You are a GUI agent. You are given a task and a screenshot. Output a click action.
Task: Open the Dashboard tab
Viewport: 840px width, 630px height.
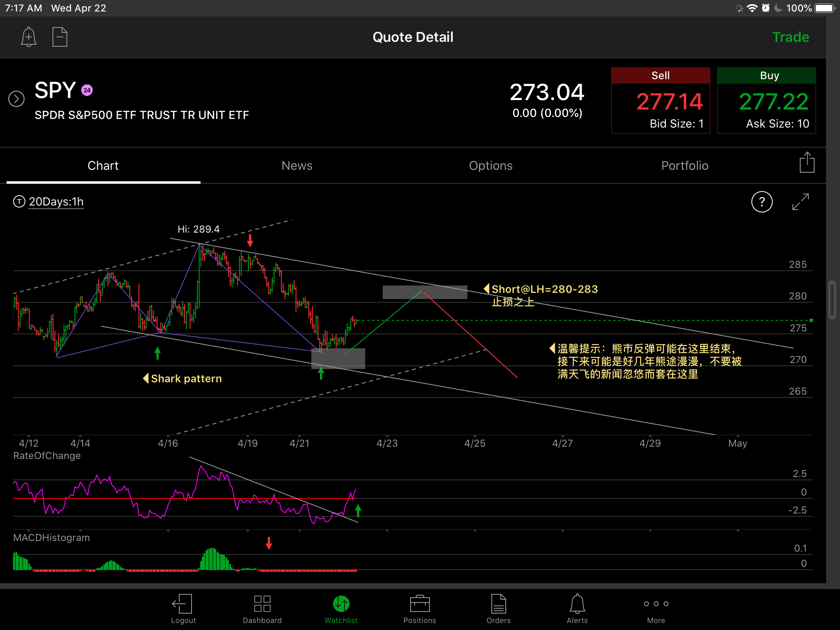point(262,609)
